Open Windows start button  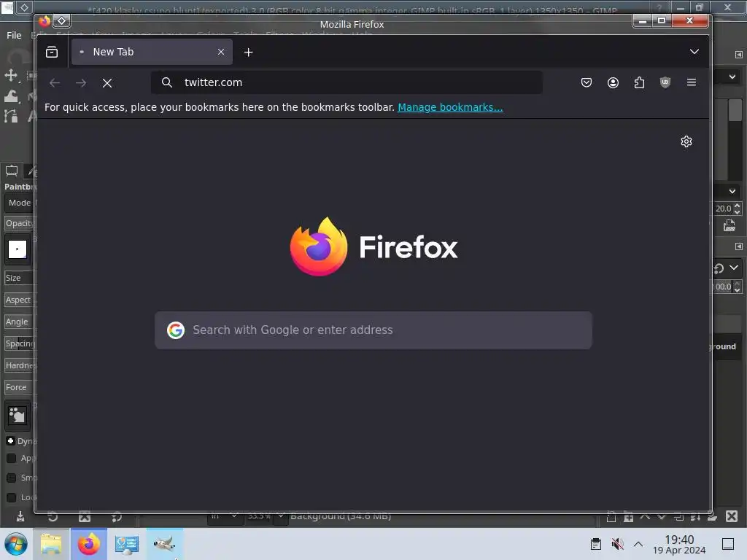(16, 544)
